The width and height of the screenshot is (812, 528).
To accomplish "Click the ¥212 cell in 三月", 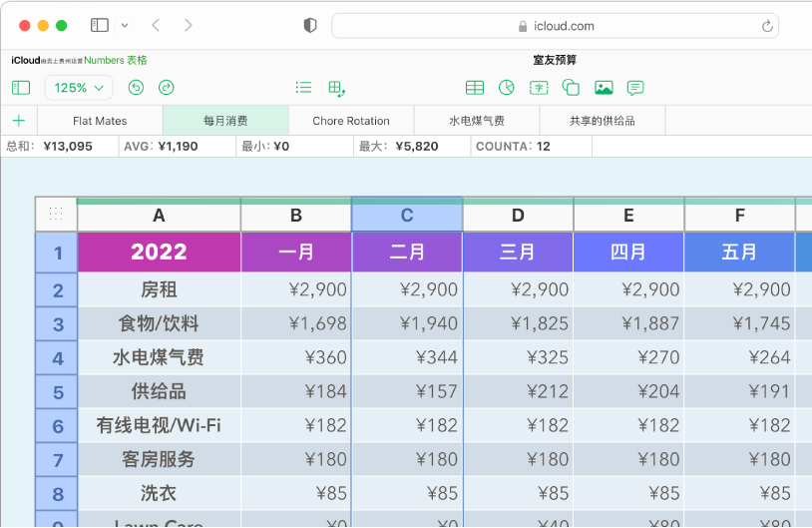I will coord(518,391).
